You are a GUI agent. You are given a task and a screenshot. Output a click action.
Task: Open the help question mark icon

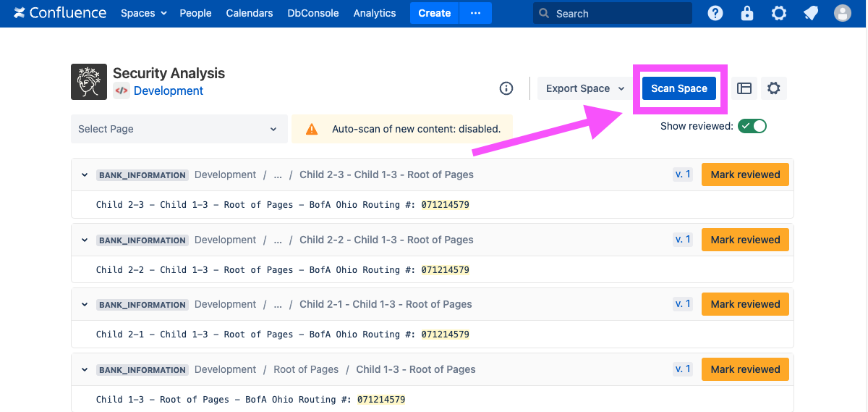pyautogui.click(x=715, y=13)
